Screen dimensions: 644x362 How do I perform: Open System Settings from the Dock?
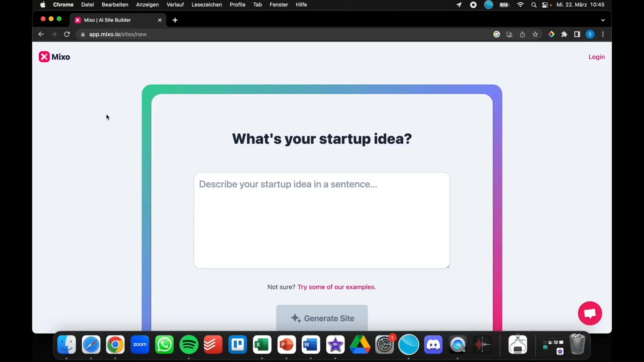[x=384, y=345]
